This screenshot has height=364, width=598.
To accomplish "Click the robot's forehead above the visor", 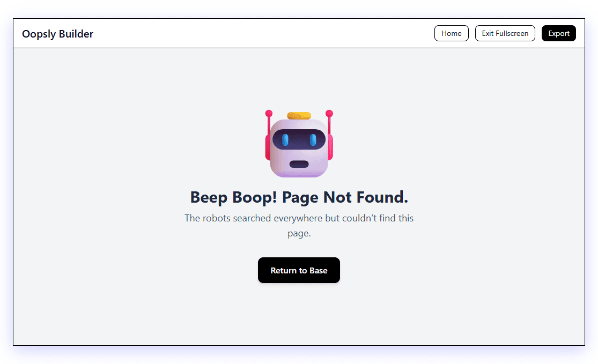I will [299, 124].
